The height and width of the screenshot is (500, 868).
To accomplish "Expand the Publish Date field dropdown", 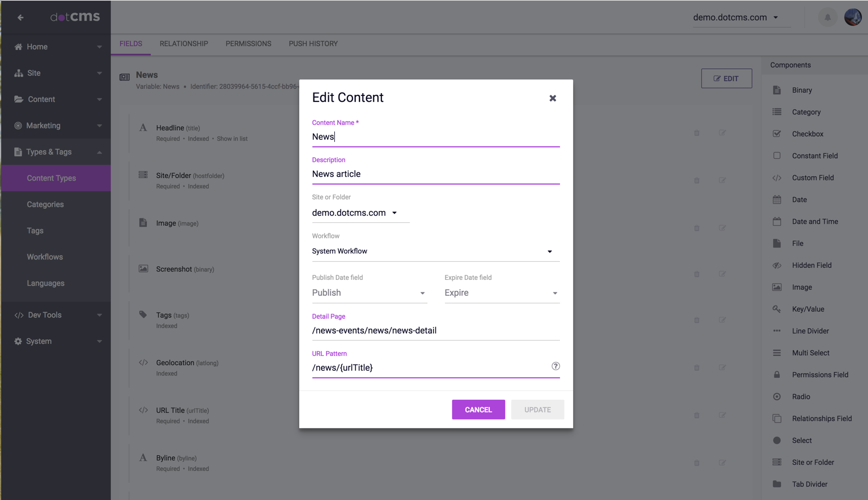I will [x=369, y=293].
